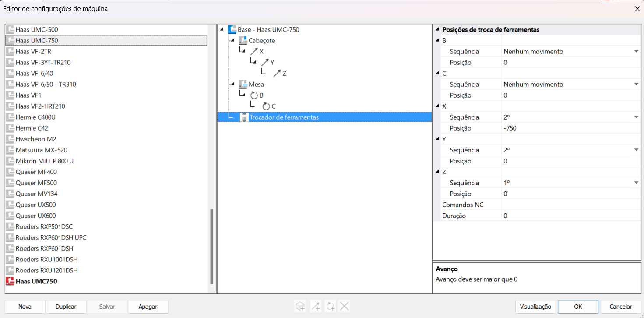Click the Add rotary axis icon
The image size is (644, 318).
(330, 307)
